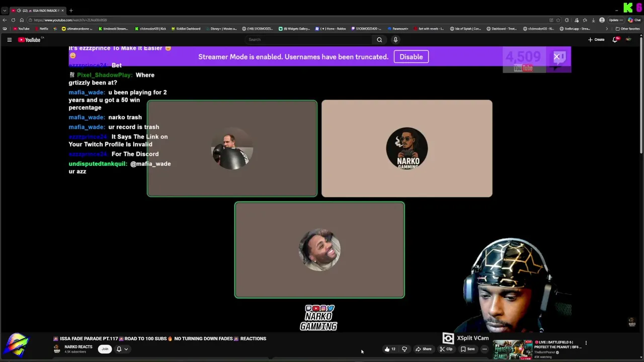Clip the video with the scissors button
The width and height of the screenshot is (644, 362).
(446, 349)
